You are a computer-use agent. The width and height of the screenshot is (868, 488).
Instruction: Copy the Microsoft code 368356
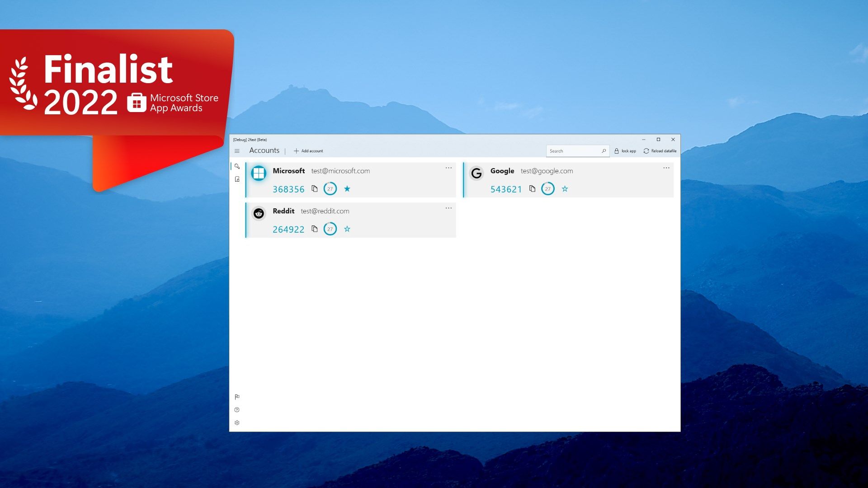315,189
